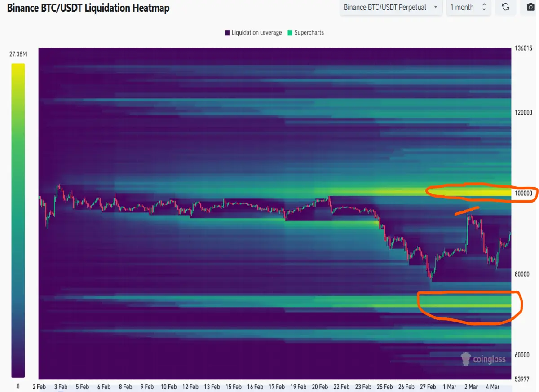Click the 27.38M scale maximum label
This screenshot has width=539, height=392.
tap(18, 54)
